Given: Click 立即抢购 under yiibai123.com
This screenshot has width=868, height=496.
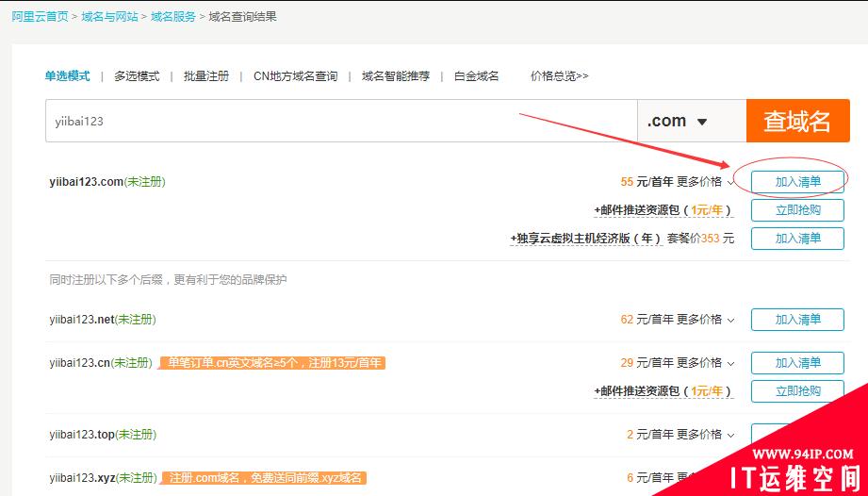Looking at the screenshot, I should coord(797,209).
